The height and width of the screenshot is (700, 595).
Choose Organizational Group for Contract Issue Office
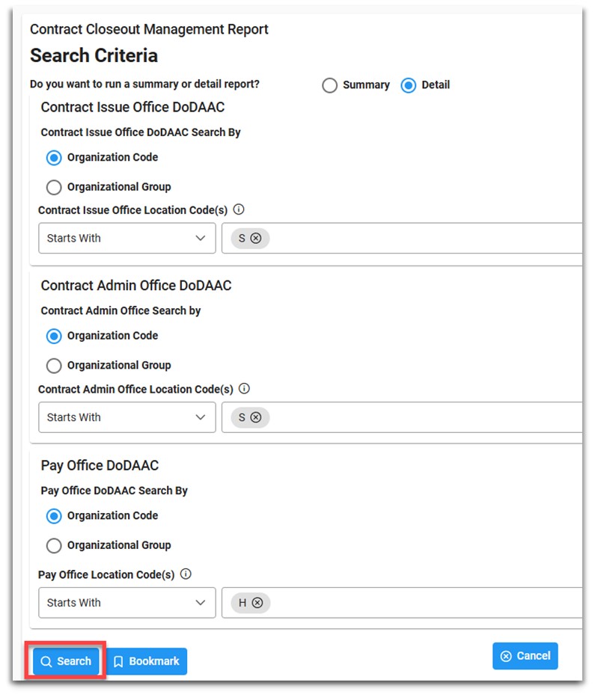point(54,187)
